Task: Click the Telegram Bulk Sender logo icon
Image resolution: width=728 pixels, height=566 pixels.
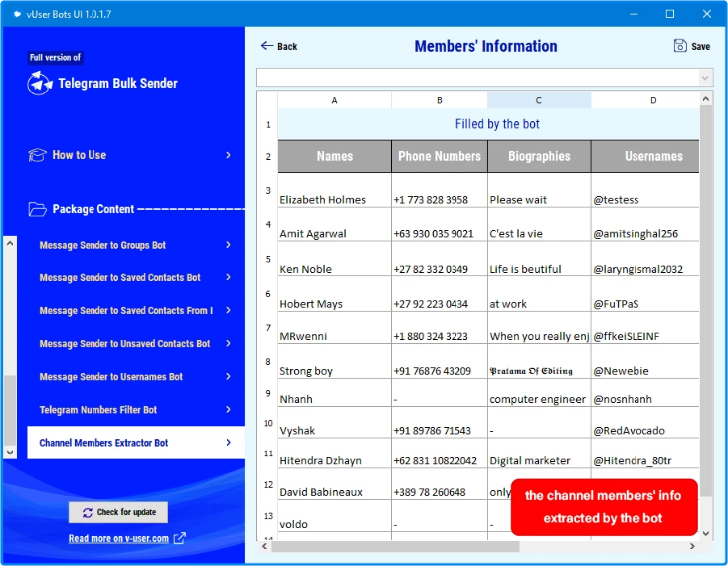Action: (40, 83)
